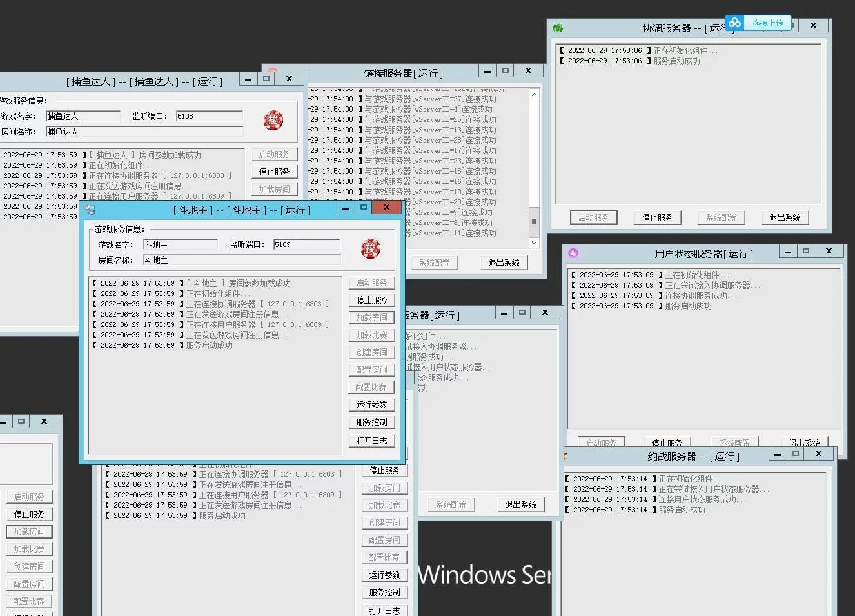Stop service in the 协调服务器 window

pos(657,217)
